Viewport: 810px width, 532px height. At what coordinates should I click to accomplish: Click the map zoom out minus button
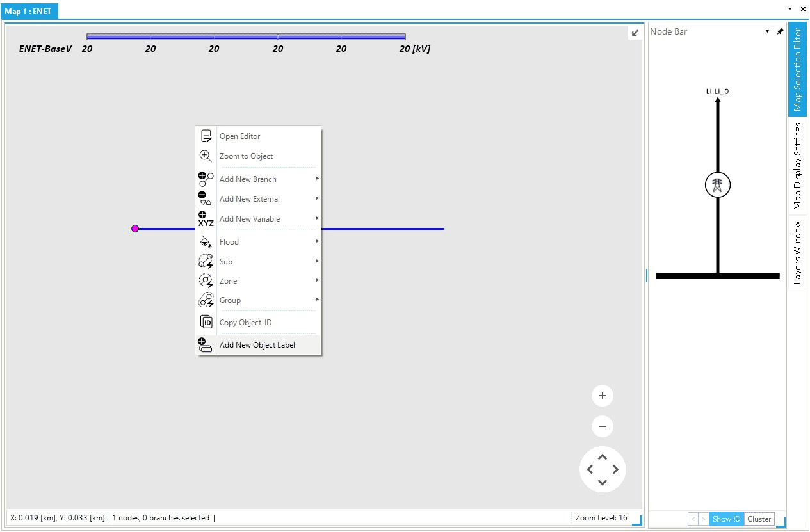(x=602, y=426)
